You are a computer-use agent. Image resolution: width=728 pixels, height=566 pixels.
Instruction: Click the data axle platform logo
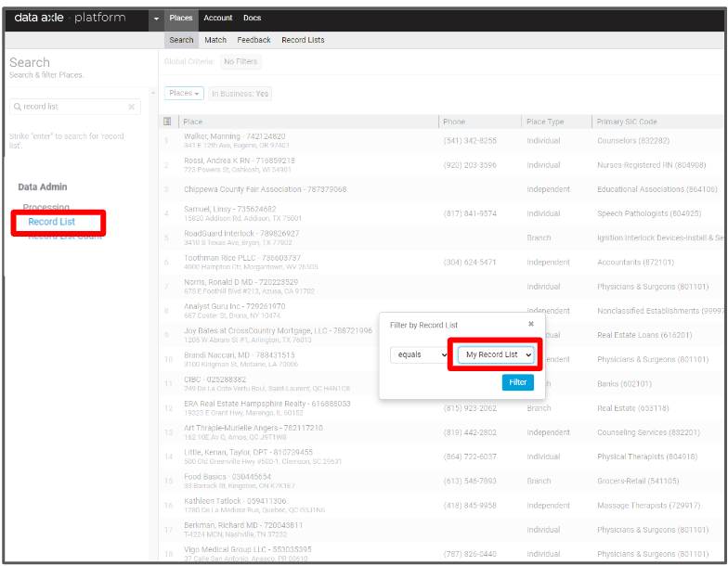pos(70,18)
